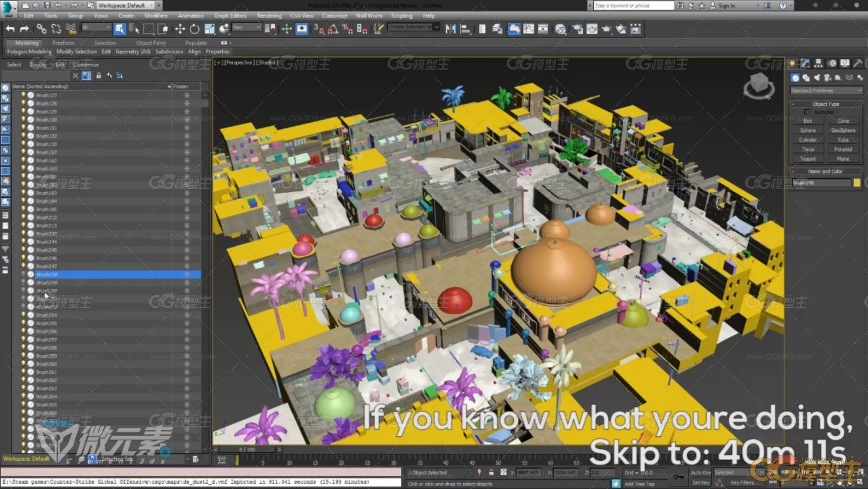
Task: Open the Graph Editors menu
Action: [230, 16]
